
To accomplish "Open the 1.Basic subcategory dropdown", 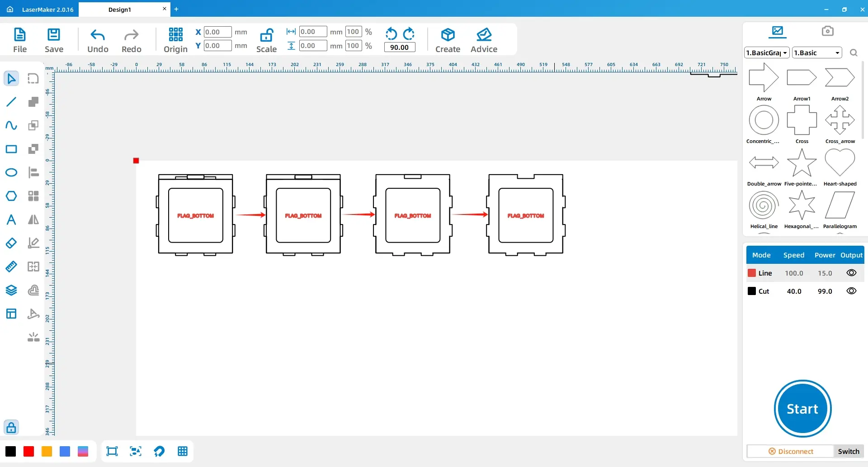I will click(817, 52).
